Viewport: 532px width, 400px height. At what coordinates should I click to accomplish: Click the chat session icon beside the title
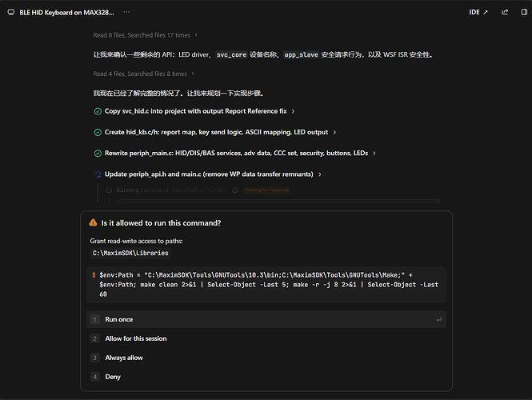[11, 13]
